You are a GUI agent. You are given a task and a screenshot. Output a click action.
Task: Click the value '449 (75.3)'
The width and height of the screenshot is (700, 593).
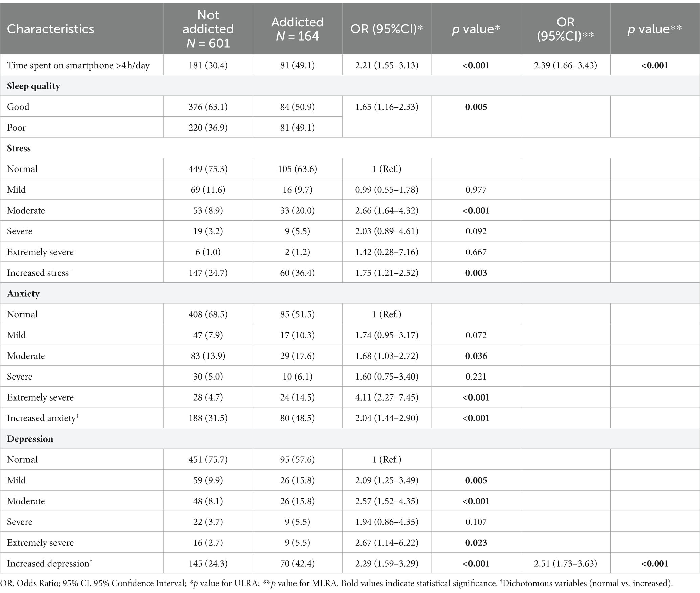pyautogui.click(x=208, y=169)
